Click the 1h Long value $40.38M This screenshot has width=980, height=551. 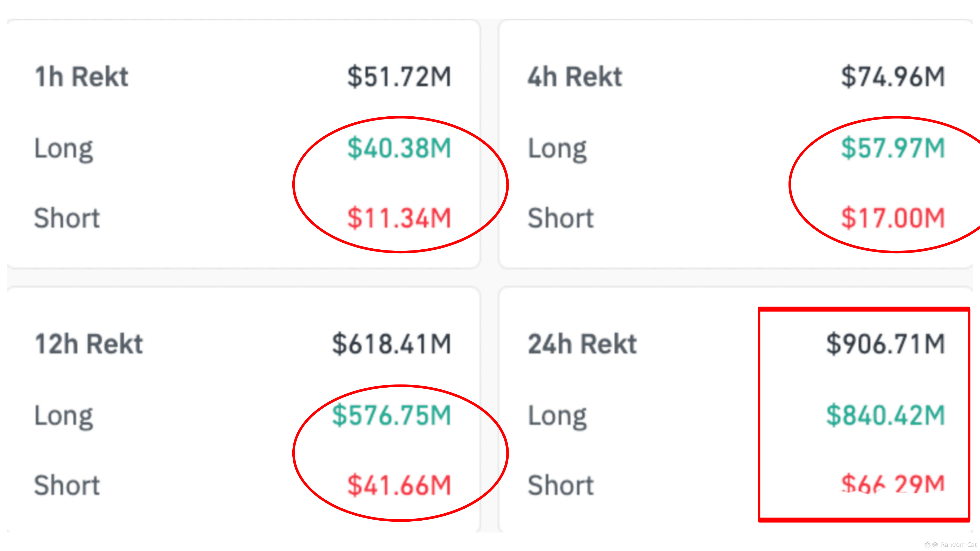pyautogui.click(x=399, y=148)
